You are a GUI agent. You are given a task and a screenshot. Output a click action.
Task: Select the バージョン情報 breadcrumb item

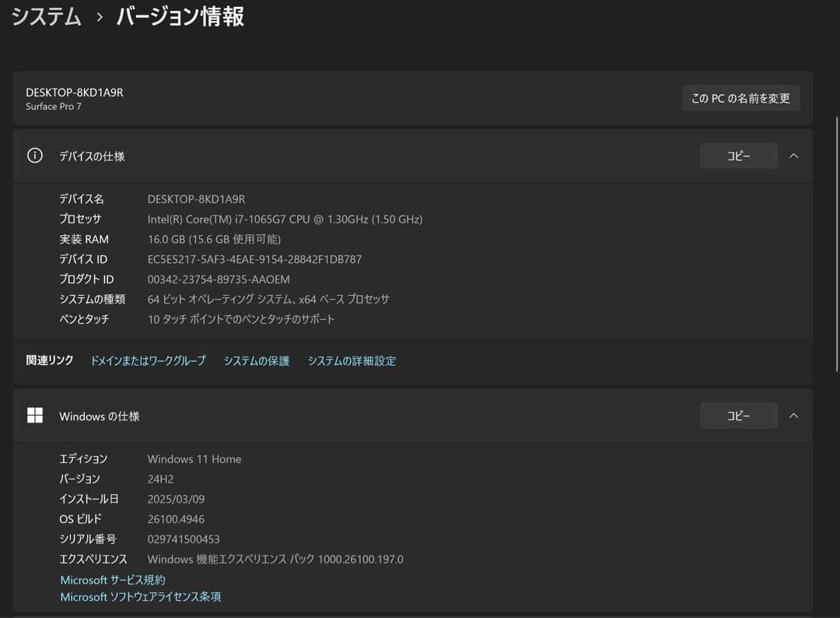tap(180, 16)
